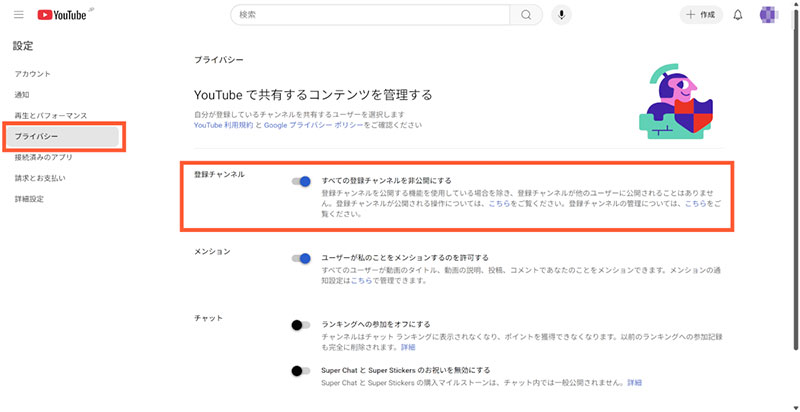Toggle Super Chat お祝いを無効にする switch

[301, 371]
